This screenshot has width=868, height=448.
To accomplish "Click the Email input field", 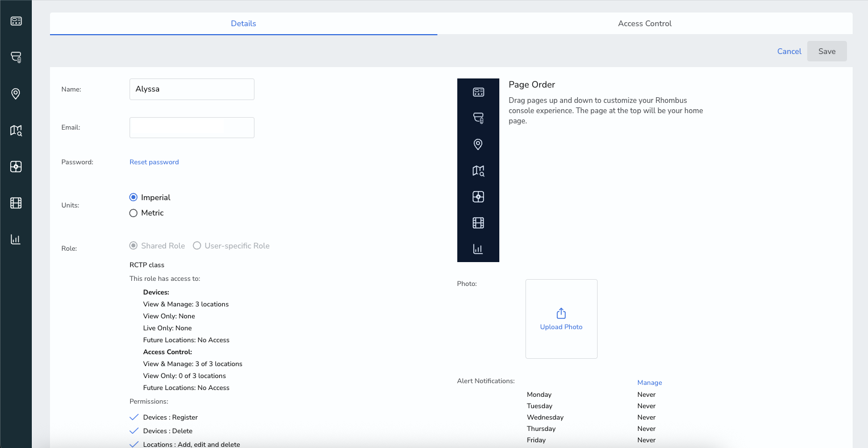I will pos(192,127).
